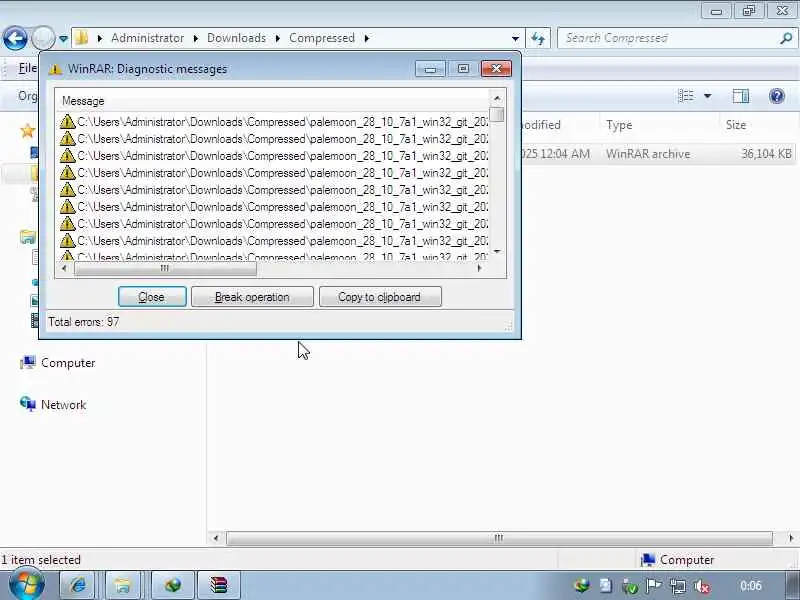The image size is (800, 600).
Task: Select the WinRAR archive file row
Action: pos(658,154)
